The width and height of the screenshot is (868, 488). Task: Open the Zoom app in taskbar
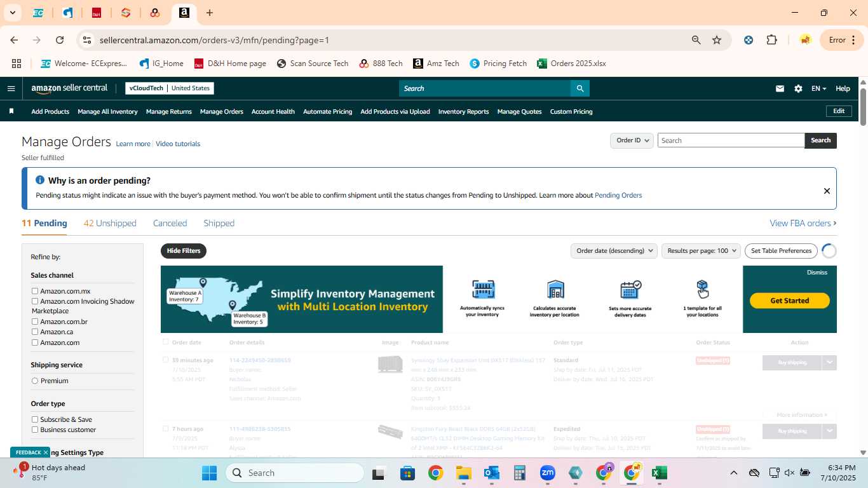547,473
